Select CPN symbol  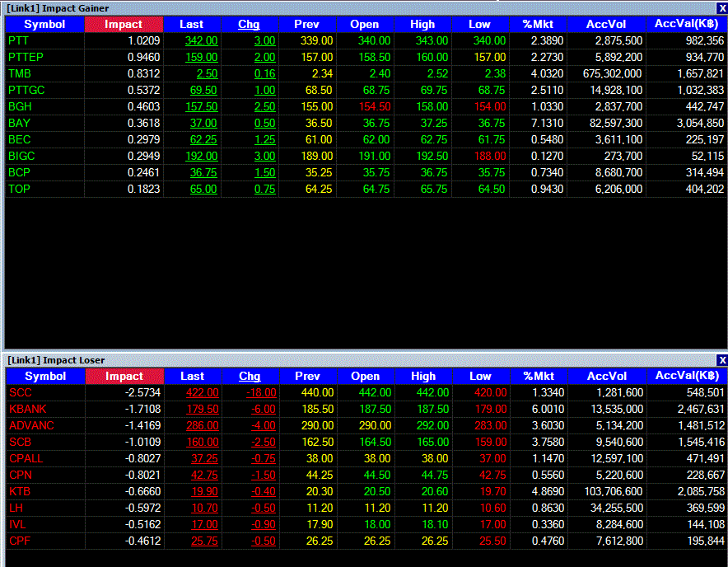click(21, 476)
